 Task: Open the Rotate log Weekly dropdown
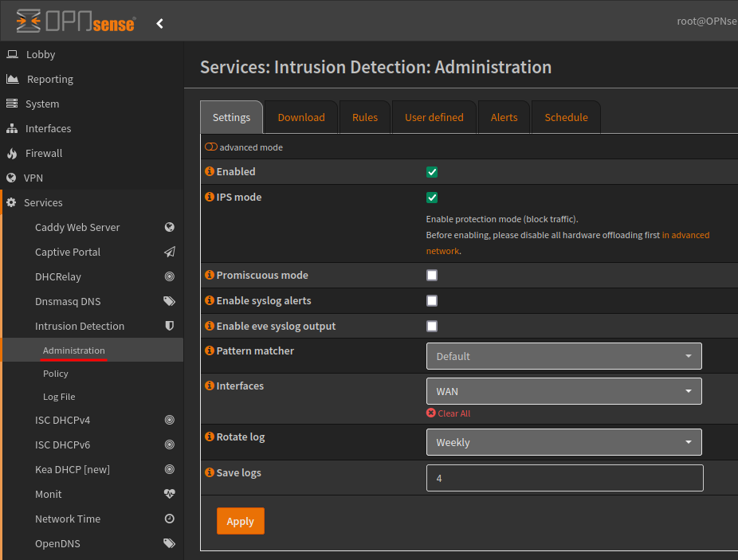pos(563,442)
